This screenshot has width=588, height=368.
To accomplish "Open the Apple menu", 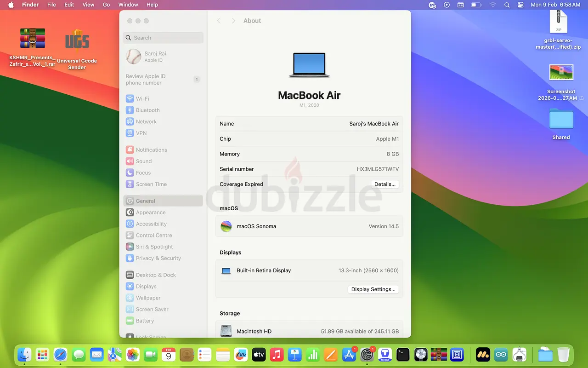I will pyautogui.click(x=11, y=5).
